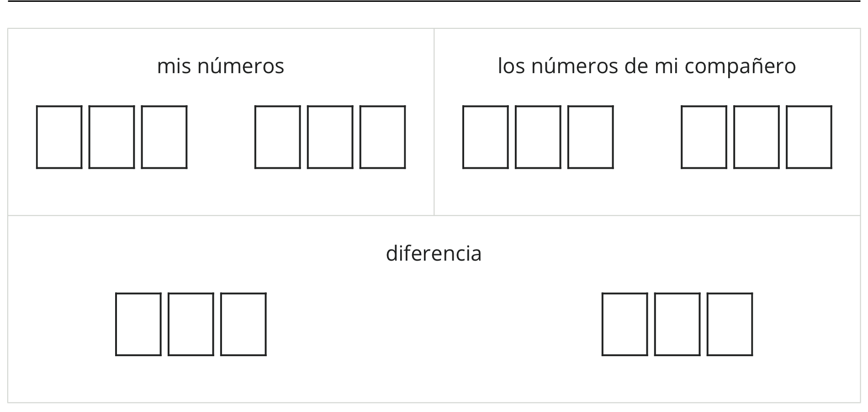Click middle digit box of right diferencia number
This screenshot has height=412, width=868.
(x=677, y=324)
